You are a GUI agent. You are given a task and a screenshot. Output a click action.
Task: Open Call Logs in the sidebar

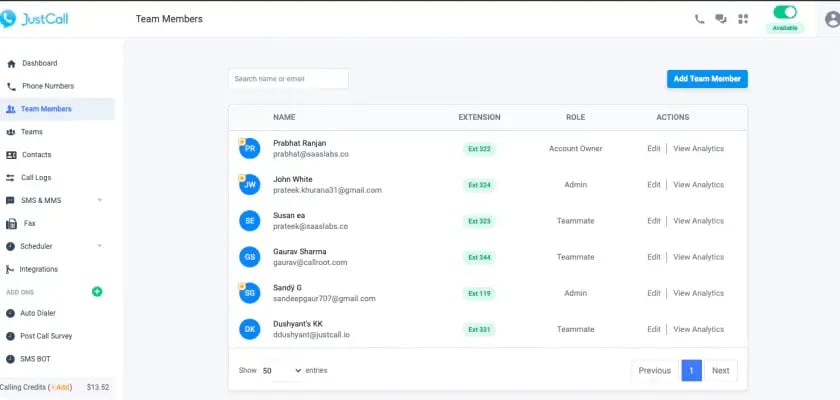(36, 177)
